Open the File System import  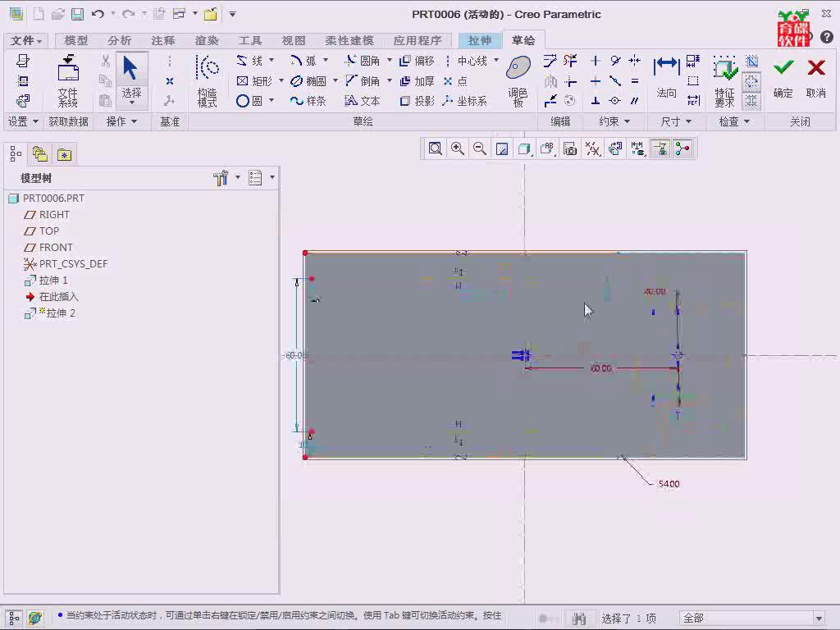pos(68,80)
